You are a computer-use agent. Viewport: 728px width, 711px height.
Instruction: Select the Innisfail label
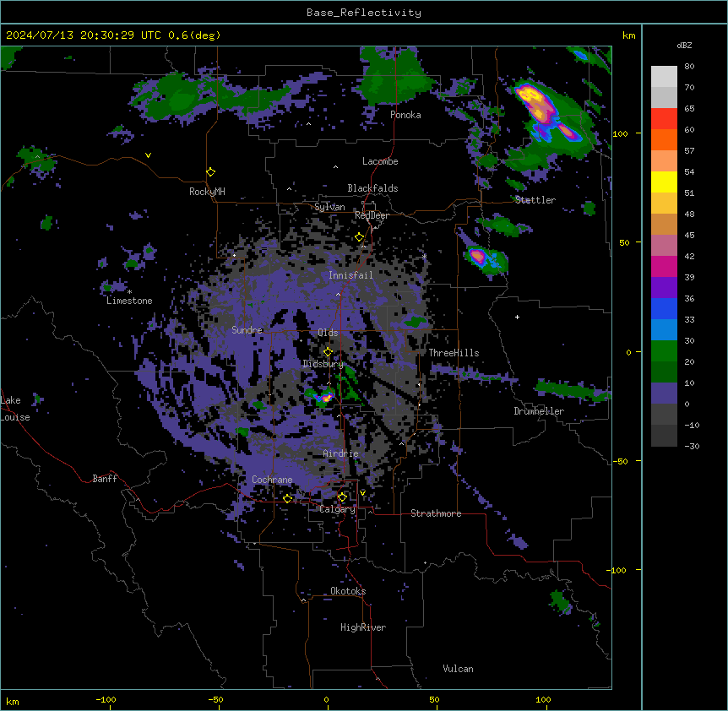click(x=350, y=275)
